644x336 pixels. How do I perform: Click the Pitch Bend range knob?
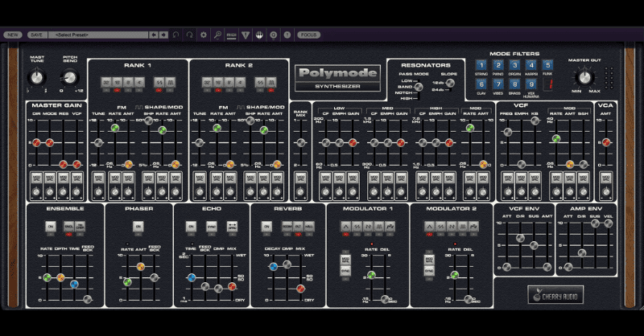(x=70, y=77)
